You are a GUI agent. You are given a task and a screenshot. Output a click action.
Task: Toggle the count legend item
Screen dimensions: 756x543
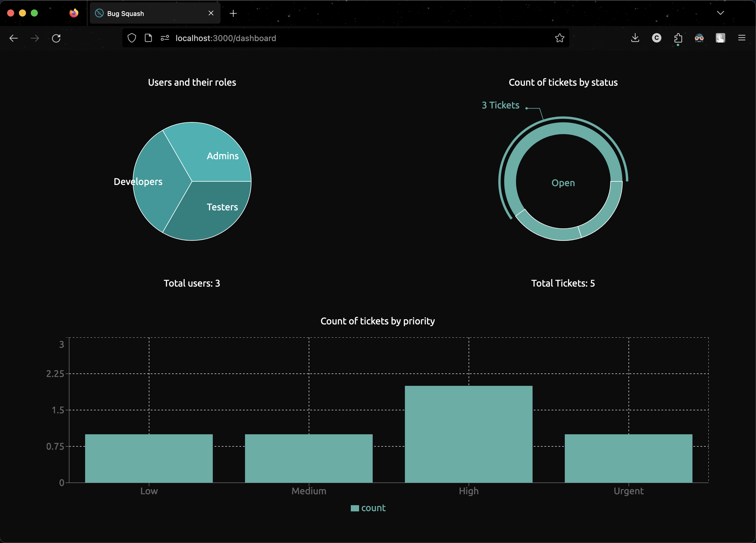(x=368, y=508)
